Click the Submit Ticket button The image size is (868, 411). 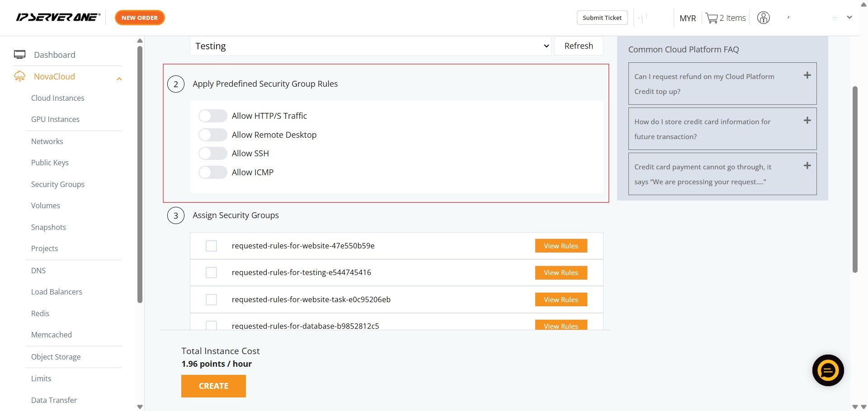coord(602,18)
